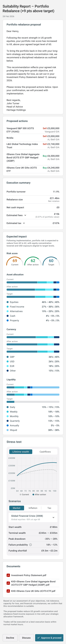66x644 pixels.
Task: Toggle stress test to Cashflows view
Action: 45,452
